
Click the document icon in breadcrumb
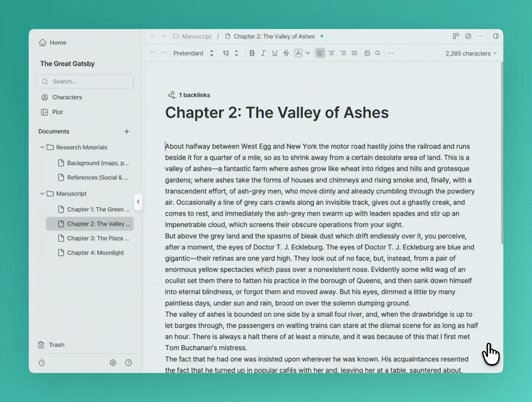pyautogui.click(x=228, y=36)
